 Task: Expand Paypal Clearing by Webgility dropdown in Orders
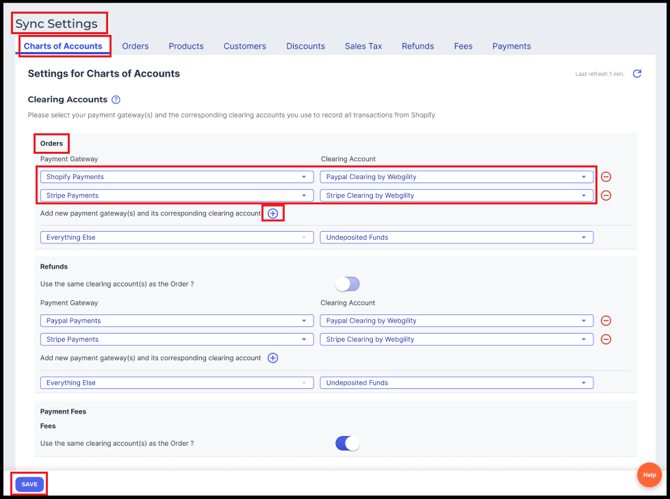click(456, 177)
